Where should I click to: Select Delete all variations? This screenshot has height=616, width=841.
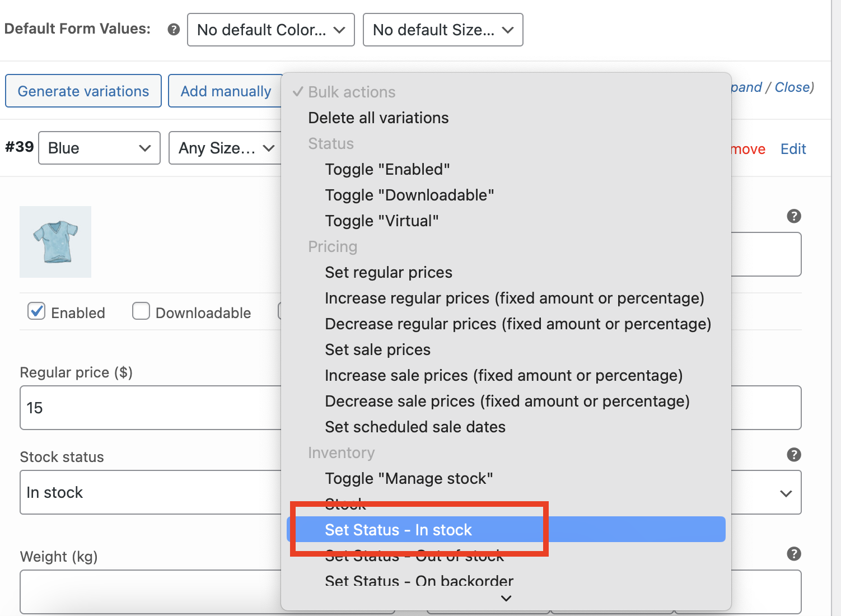click(378, 118)
